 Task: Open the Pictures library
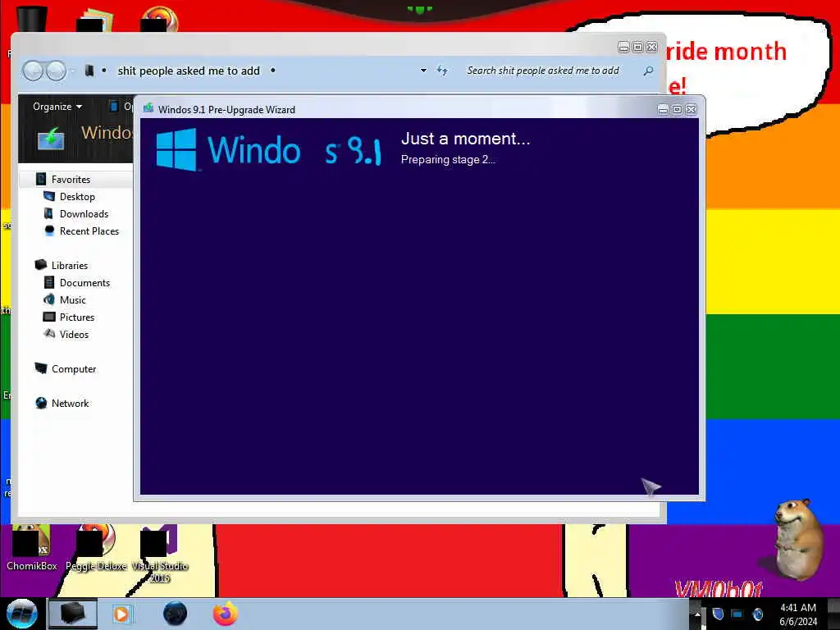[77, 317]
